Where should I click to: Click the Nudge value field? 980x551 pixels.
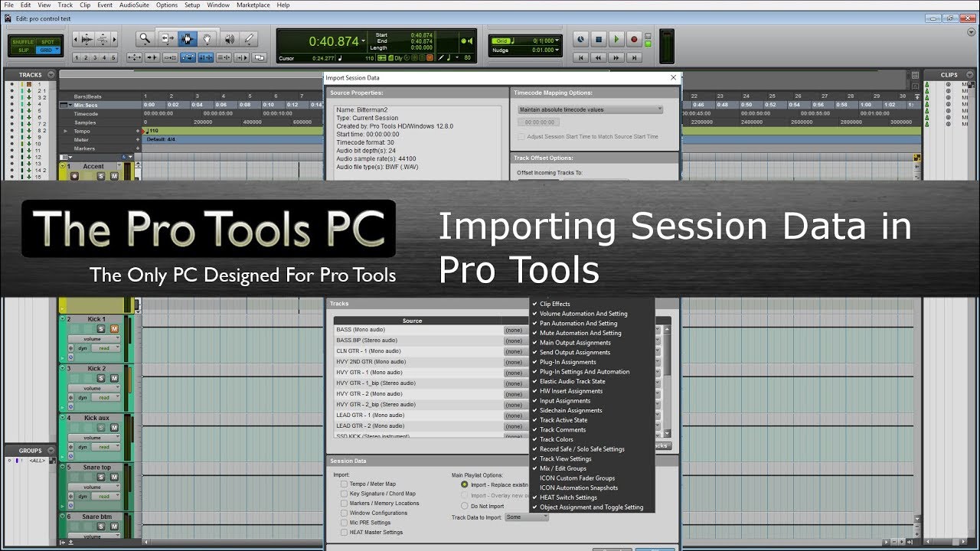tap(544, 51)
